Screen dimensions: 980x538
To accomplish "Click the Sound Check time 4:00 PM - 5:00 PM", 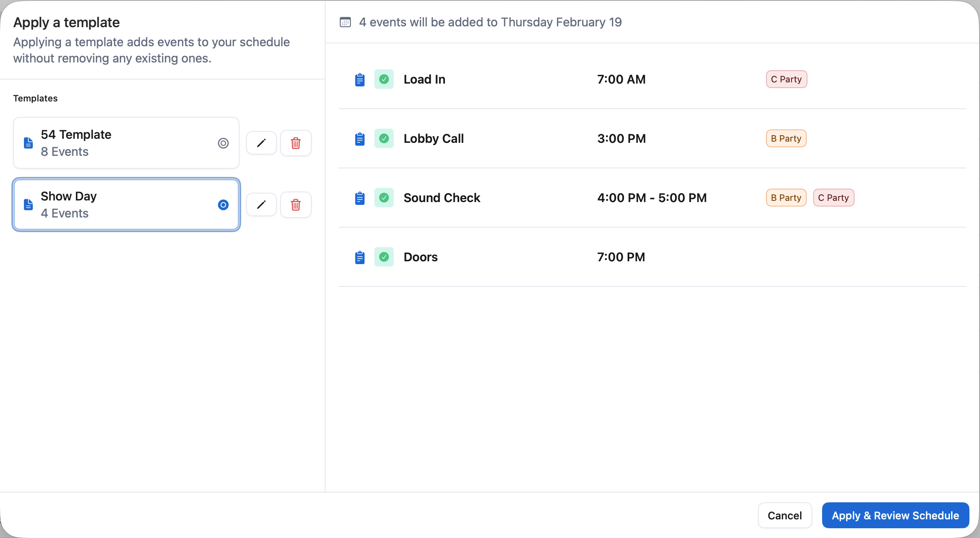I will click(652, 198).
